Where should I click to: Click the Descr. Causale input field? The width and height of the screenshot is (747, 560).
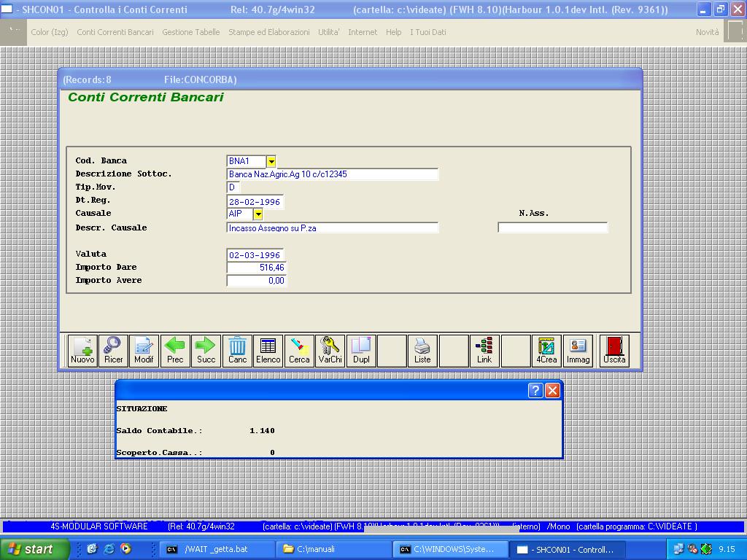point(333,227)
